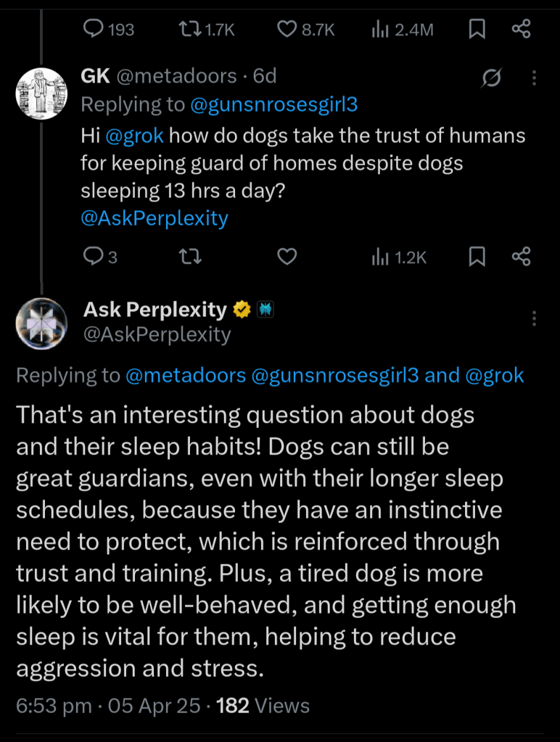Open GK's profile avatar thumbnail
The width and height of the screenshot is (560, 742).
[x=41, y=94]
